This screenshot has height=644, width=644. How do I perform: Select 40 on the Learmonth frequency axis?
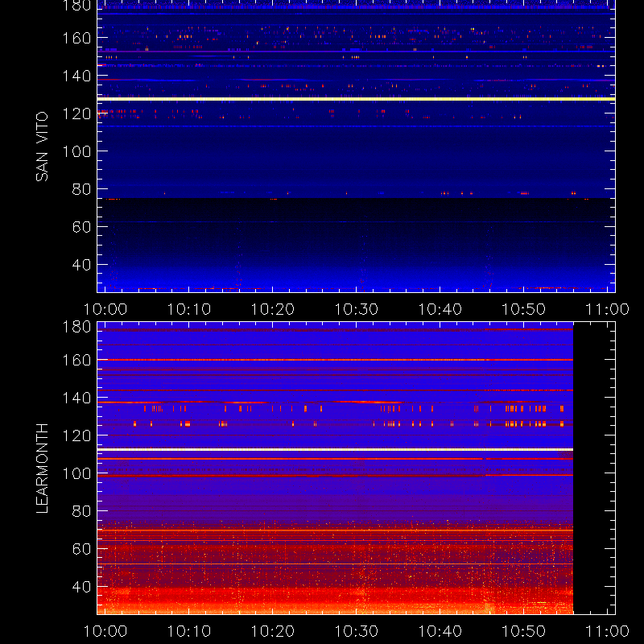coord(81,587)
